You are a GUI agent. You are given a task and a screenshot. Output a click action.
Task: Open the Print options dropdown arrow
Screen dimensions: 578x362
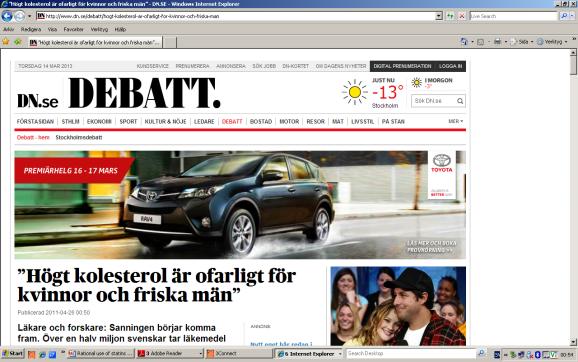click(x=506, y=42)
